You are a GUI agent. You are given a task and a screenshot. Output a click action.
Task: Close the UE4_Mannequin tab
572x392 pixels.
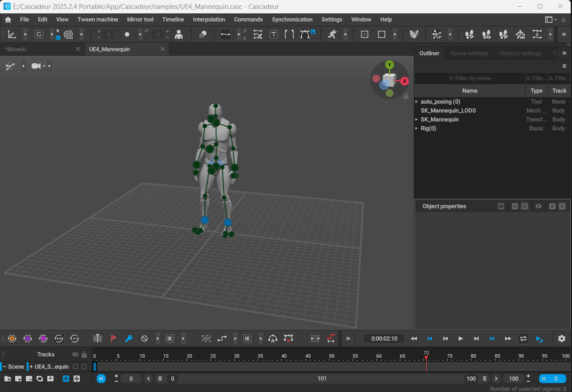162,49
